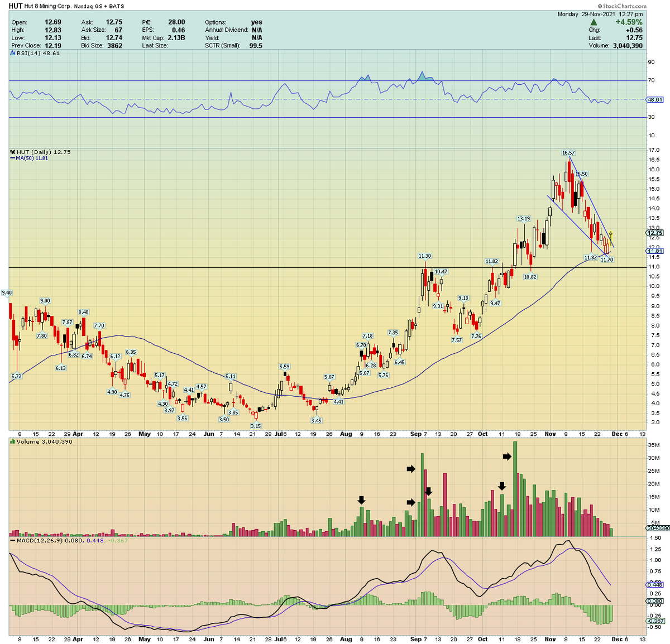The width and height of the screenshot is (670, 644).
Task: Click the 3.45 July low label
Action: tap(316, 420)
